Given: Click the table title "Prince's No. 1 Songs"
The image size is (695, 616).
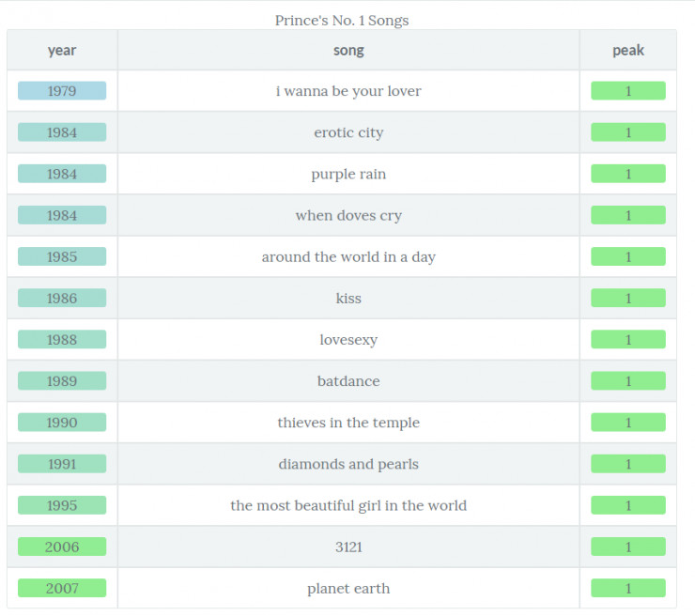Looking at the screenshot, I should [x=342, y=20].
